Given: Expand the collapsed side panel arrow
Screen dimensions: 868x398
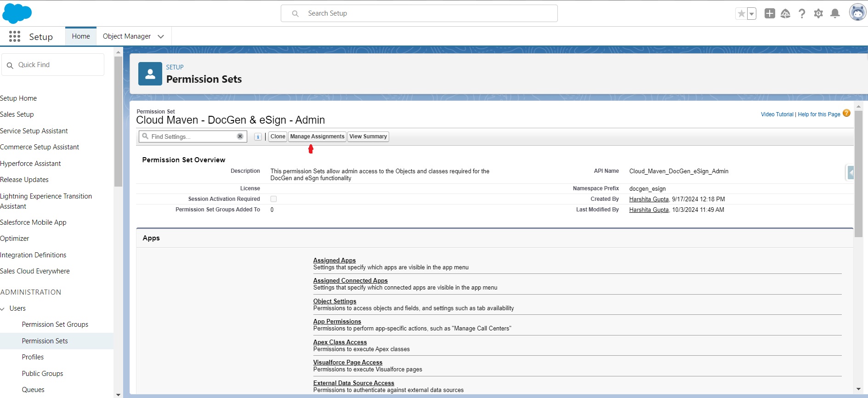Looking at the screenshot, I should 851,173.
